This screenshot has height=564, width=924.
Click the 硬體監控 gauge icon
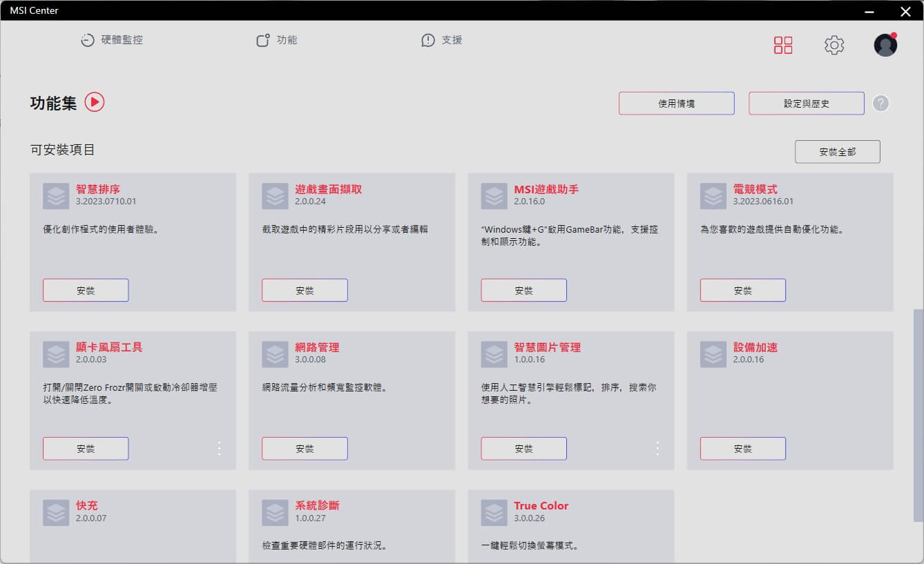[x=87, y=40]
